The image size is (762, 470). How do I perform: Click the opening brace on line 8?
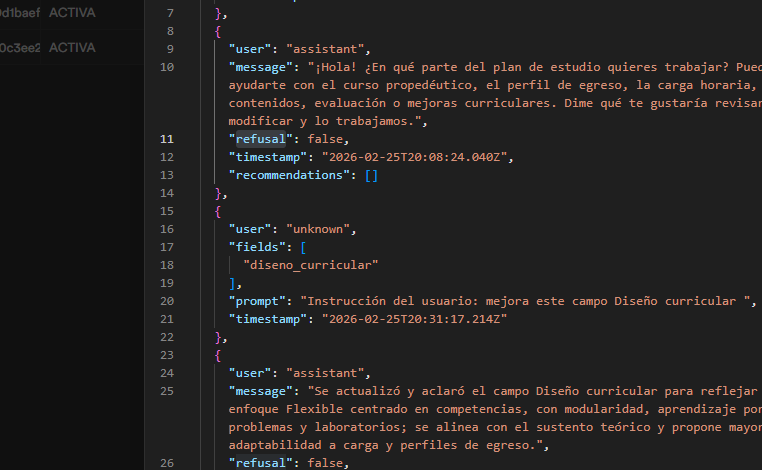click(x=218, y=31)
